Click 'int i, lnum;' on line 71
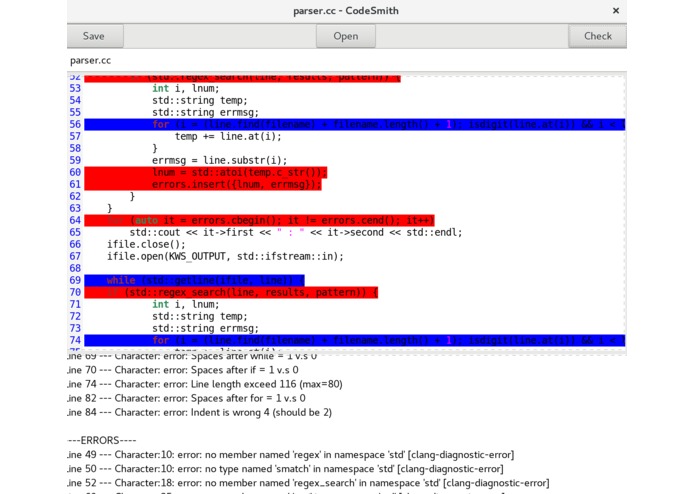 coord(186,304)
